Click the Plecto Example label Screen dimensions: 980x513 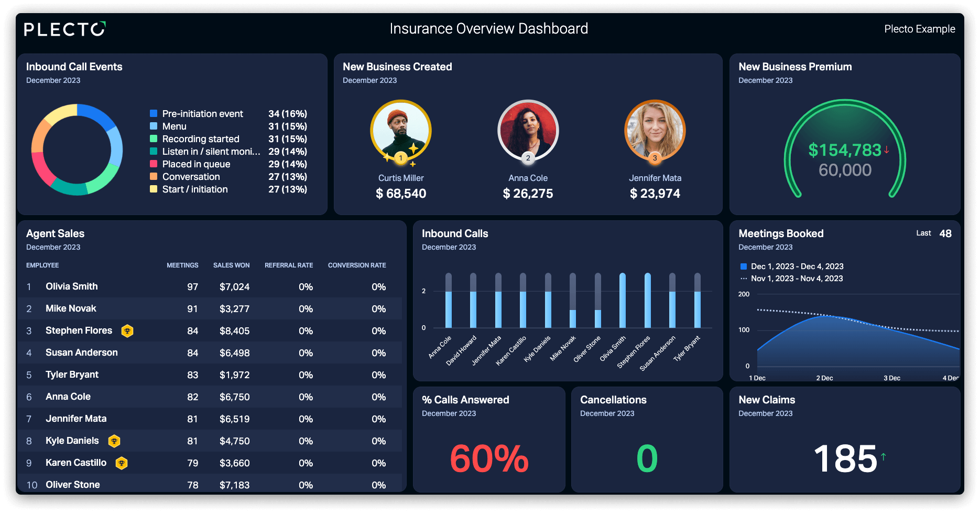point(920,29)
